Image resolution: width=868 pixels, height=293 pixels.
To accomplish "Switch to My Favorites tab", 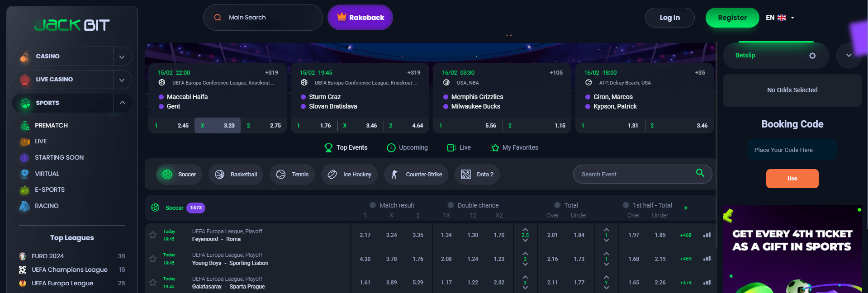I will pos(514,148).
